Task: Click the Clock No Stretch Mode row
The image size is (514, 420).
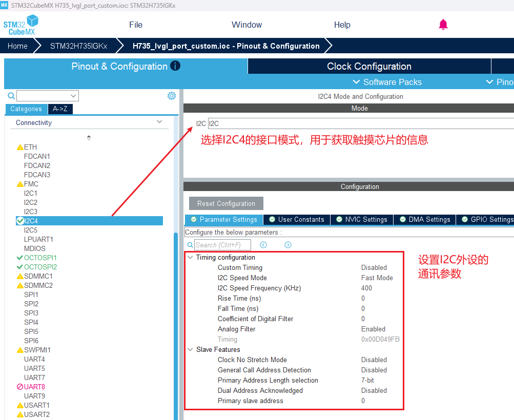Action: pos(294,360)
